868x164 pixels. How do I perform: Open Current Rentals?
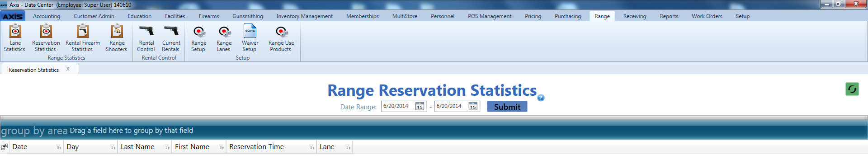pyautogui.click(x=171, y=38)
